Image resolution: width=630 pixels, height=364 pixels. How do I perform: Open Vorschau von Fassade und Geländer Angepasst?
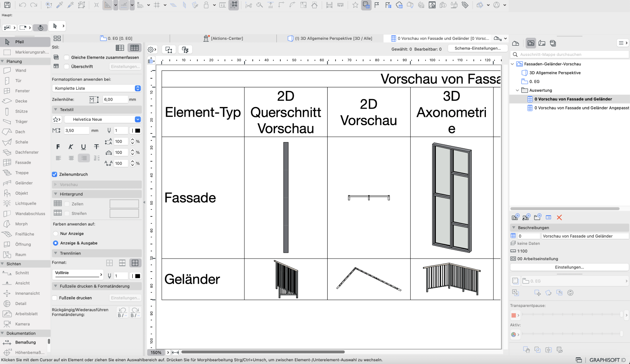coord(578,108)
